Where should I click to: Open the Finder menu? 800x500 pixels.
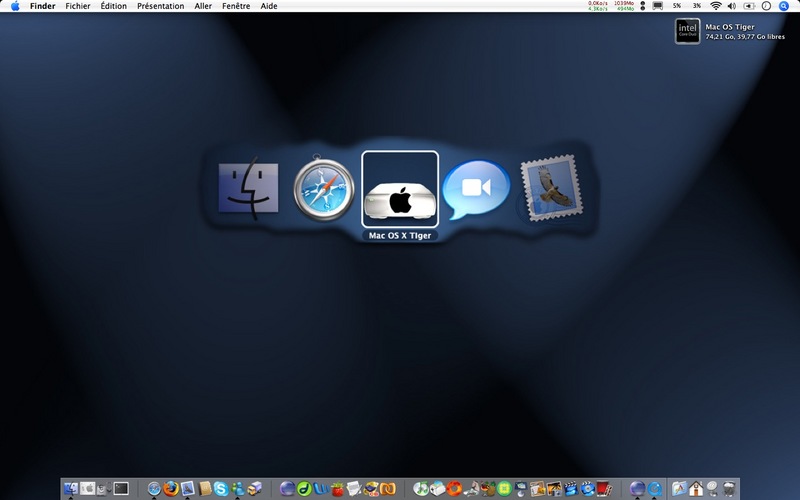[x=42, y=6]
